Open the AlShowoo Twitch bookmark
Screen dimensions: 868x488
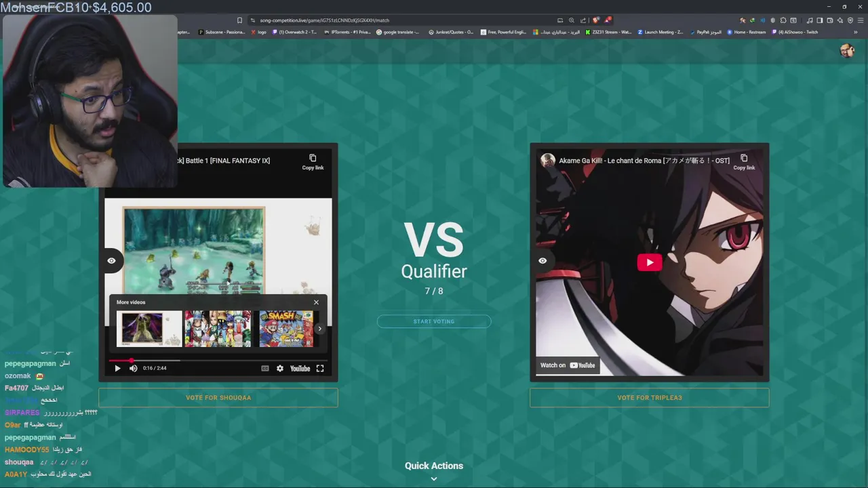click(x=795, y=32)
